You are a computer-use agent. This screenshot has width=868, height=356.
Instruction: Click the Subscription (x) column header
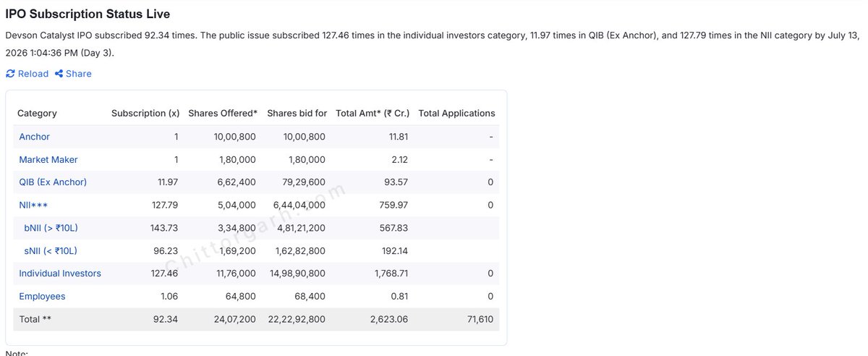pyautogui.click(x=145, y=114)
